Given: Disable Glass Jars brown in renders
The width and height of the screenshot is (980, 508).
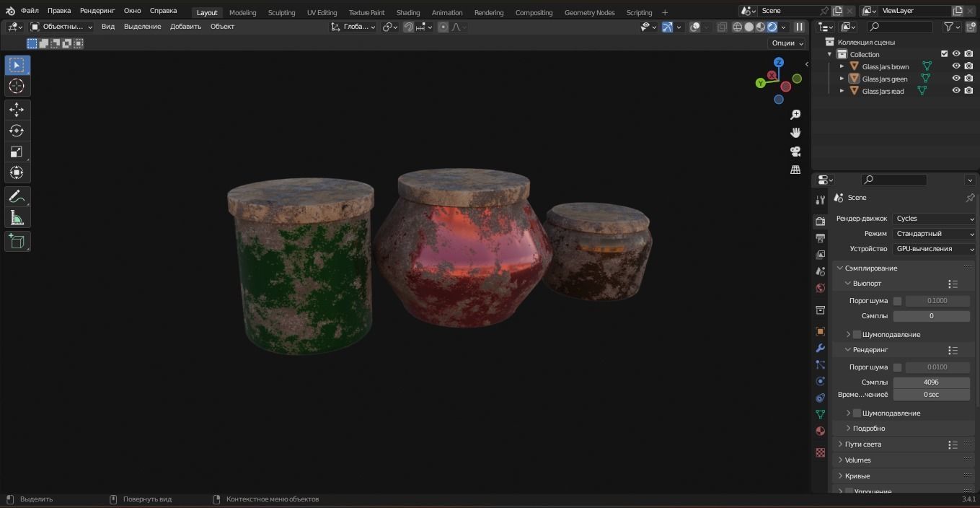Looking at the screenshot, I should 968,66.
